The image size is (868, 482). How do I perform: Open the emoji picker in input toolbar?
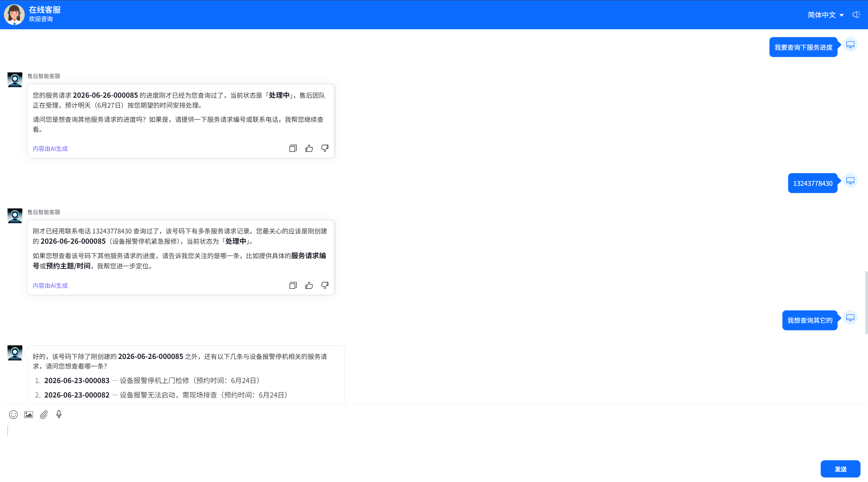click(x=13, y=414)
